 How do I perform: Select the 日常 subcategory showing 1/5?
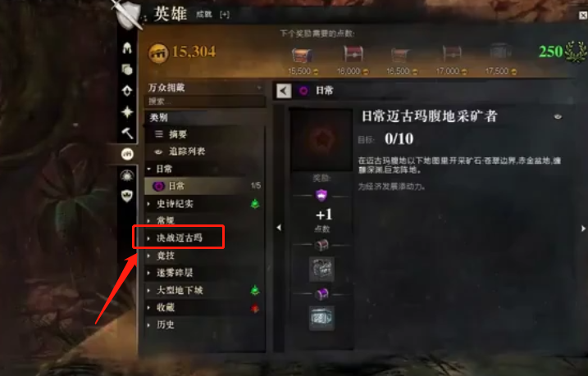tap(204, 186)
